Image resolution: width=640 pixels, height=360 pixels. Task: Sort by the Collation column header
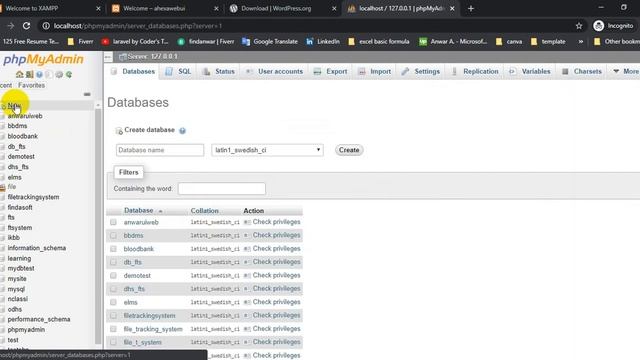204,211
